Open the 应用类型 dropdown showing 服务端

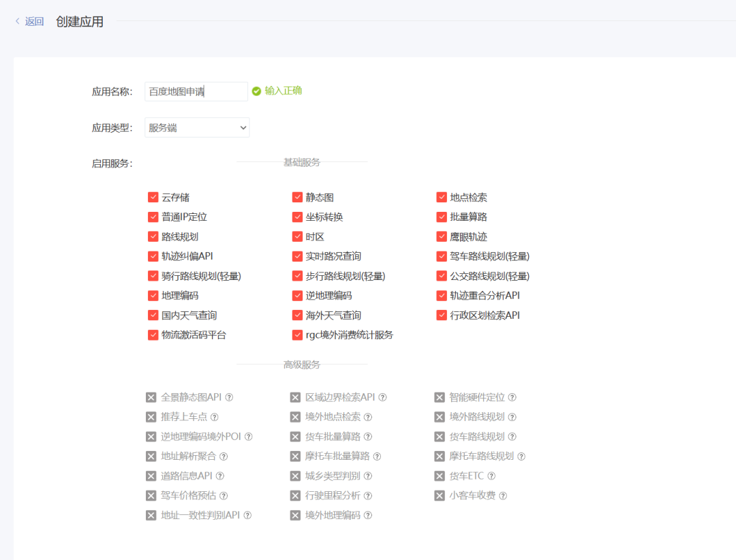(x=196, y=127)
